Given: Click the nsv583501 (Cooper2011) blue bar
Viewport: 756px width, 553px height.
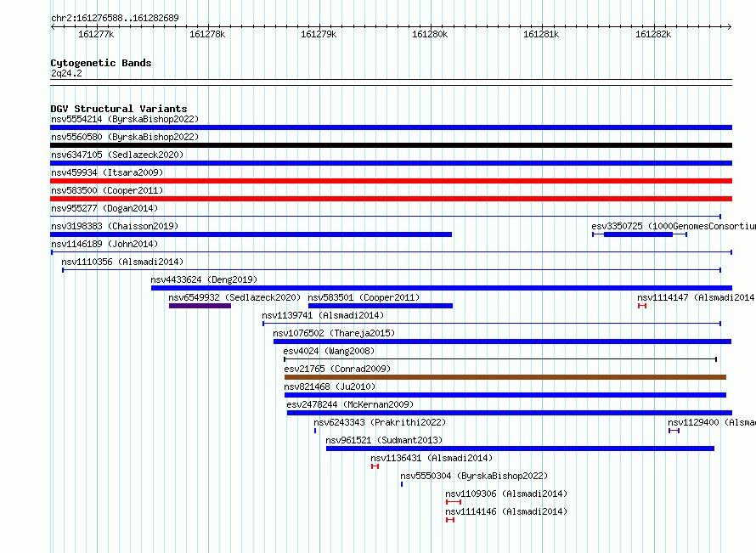Looking at the screenshot, I should 380,306.
